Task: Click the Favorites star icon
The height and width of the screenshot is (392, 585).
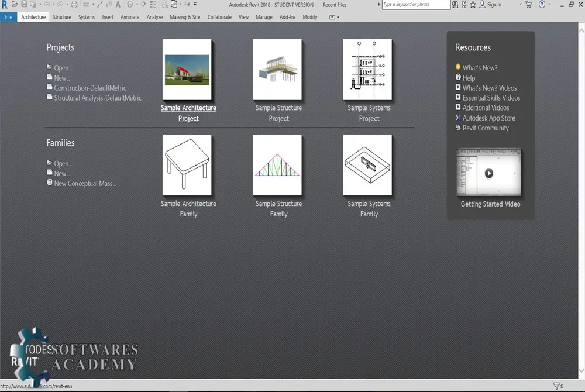Action: (x=473, y=5)
